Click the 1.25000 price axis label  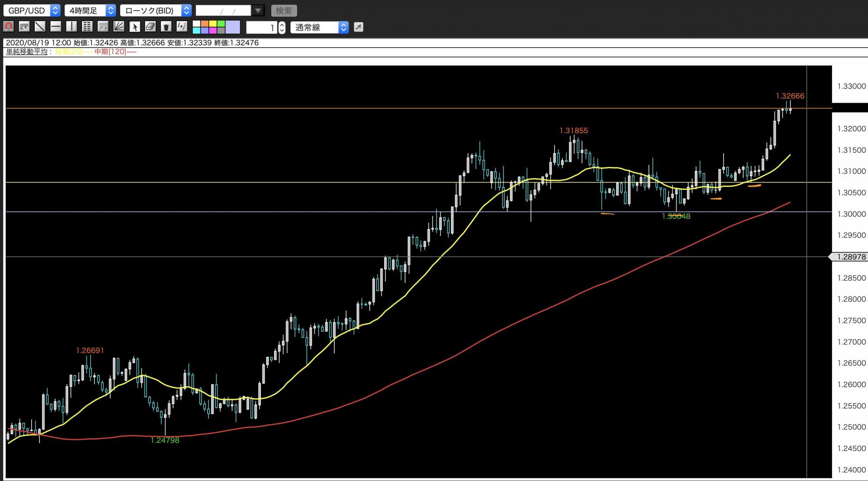point(852,427)
